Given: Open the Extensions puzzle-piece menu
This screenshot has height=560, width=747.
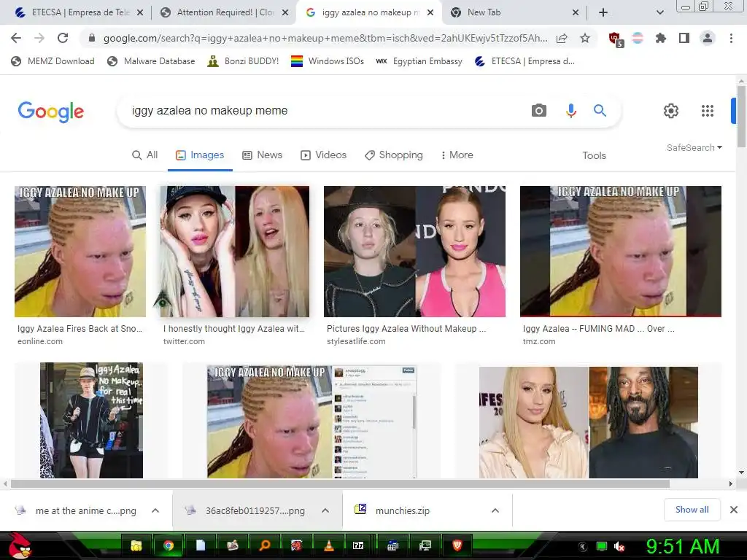Looking at the screenshot, I should click(661, 38).
